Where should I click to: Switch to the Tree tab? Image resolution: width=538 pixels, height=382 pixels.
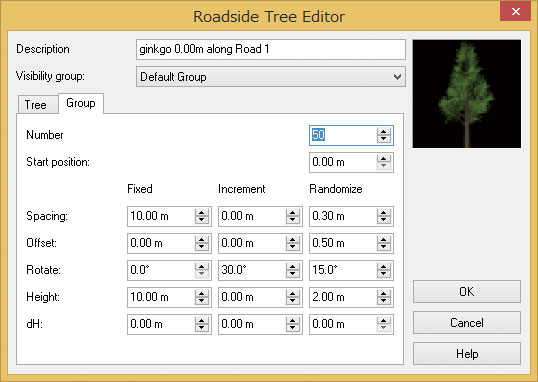click(x=37, y=104)
